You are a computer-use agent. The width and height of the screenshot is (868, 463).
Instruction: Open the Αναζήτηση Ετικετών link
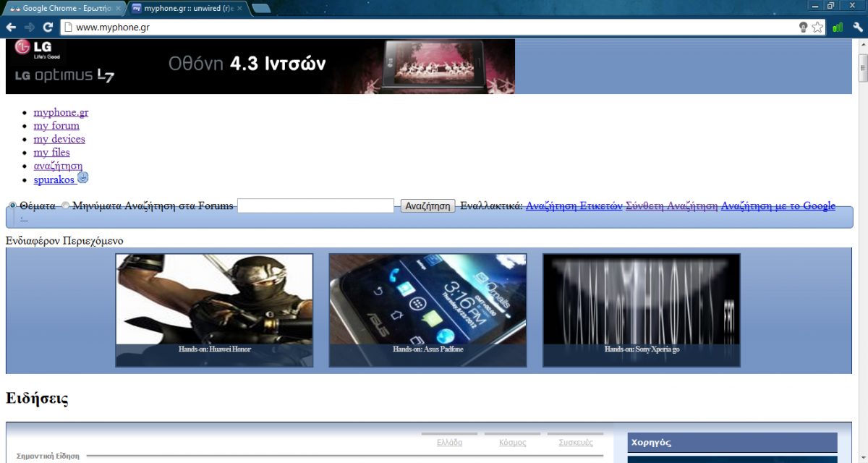click(x=574, y=206)
